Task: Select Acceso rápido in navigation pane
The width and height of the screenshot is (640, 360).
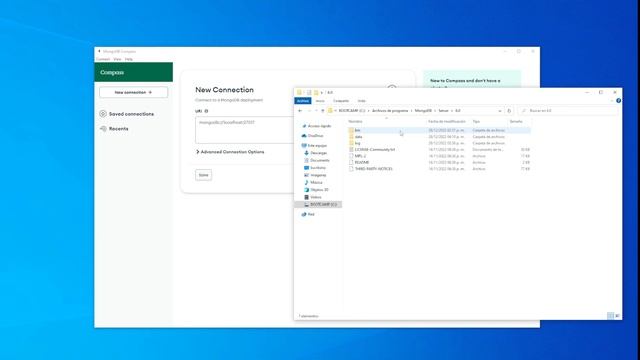Action: point(316,126)
